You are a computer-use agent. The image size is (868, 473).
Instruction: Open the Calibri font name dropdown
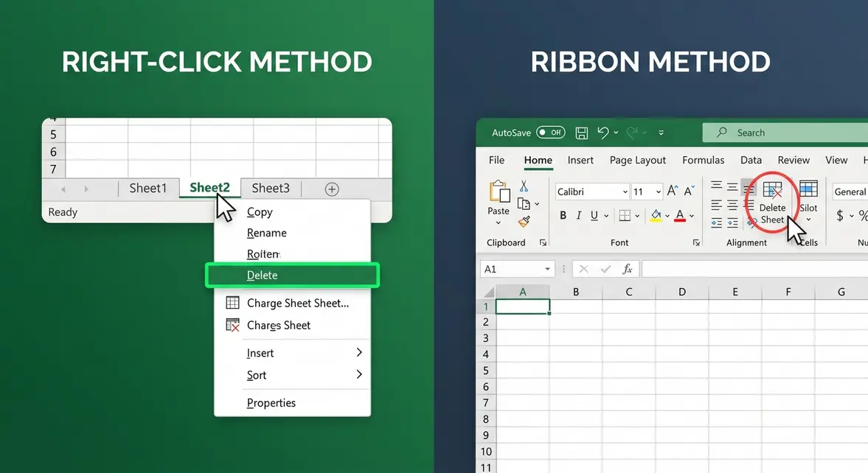tap(625, 192)
